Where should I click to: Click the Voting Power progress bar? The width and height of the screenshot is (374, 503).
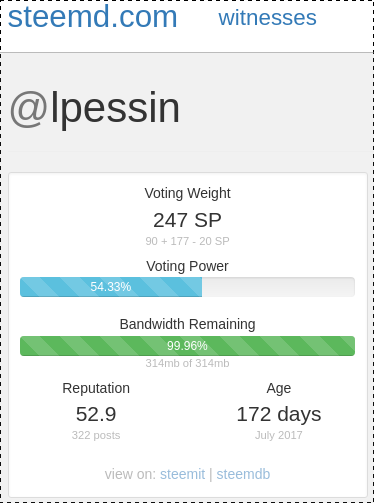pyautogui.click(x=187, y=287)
